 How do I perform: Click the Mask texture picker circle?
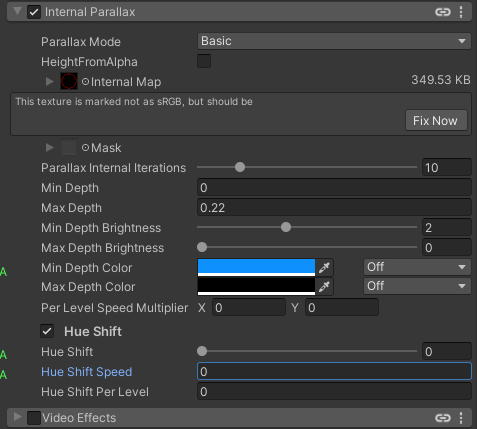click(x=86, y=147)
